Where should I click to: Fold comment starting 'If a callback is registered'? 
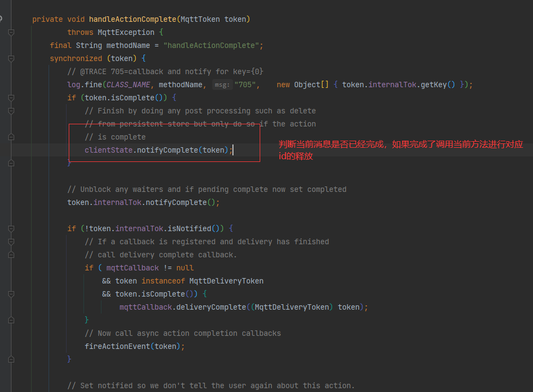pos(11,242)
